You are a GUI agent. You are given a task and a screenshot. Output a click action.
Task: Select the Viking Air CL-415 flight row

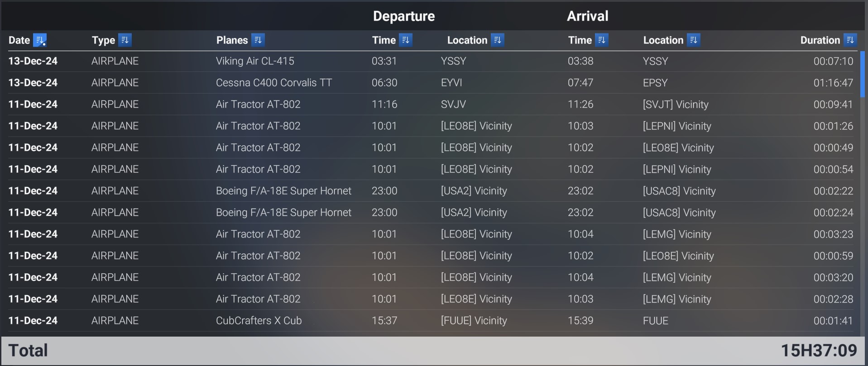tap(431, 61)
